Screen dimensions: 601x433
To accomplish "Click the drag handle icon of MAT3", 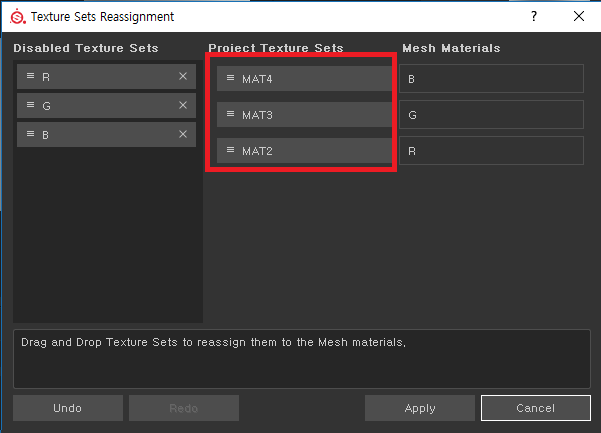I will click(x=230, y=114).
